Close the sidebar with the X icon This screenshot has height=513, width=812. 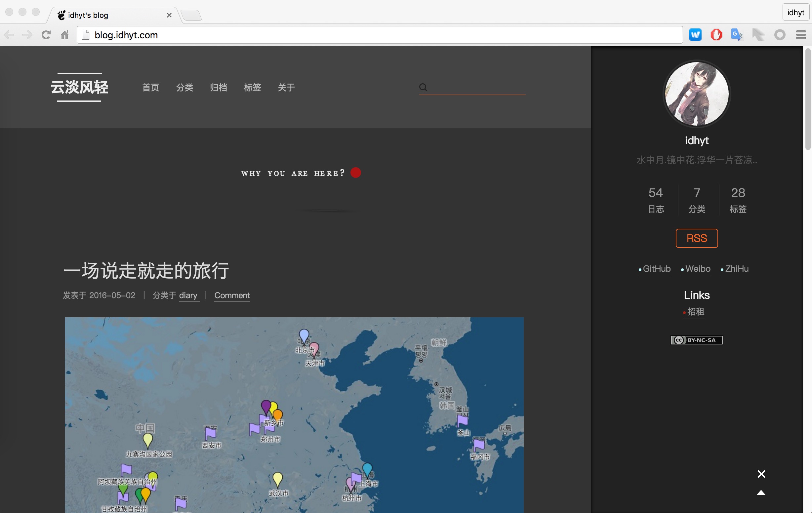point(761,474)
